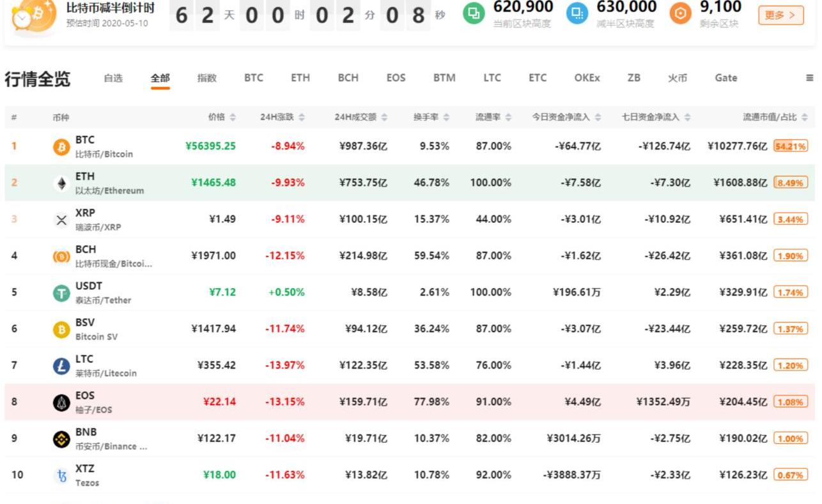The height and width of the screenshot is (504, 822).
Task: Sort by 流通市值/占比 column
Action: pos(804,118)
